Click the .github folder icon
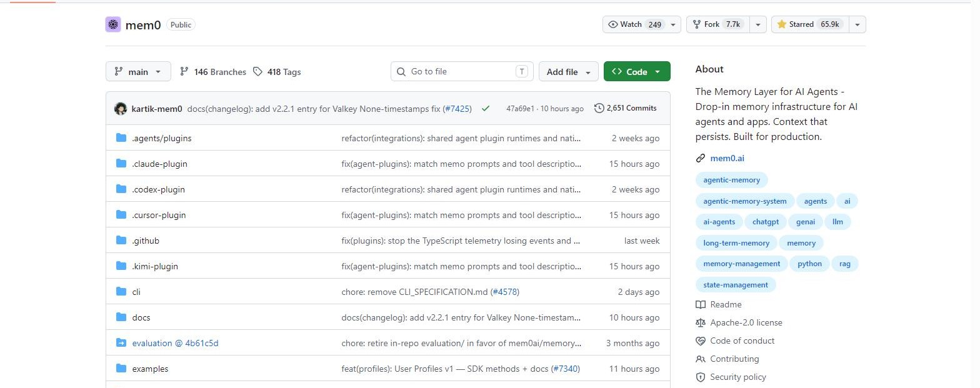 click(x=121, y=241)
